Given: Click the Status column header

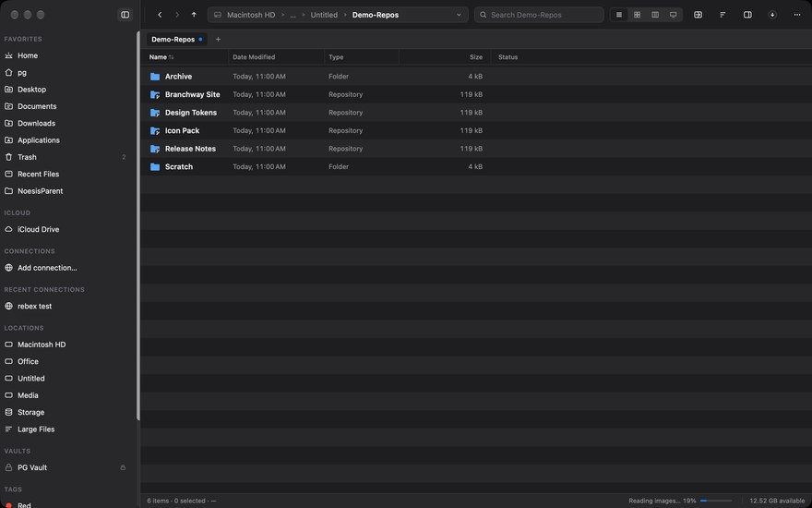Looking at the screenshot, I should pyautogui.click(x=507, y=57).
